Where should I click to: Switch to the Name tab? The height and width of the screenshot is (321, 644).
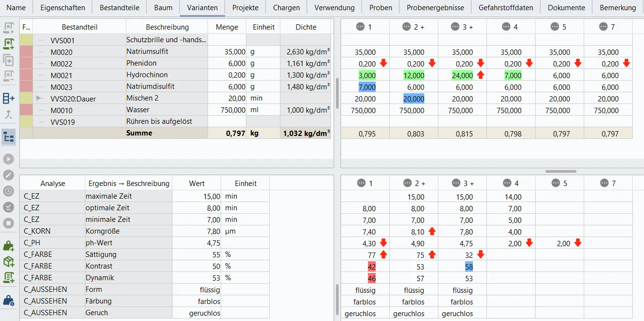click(x=16, y=7)
